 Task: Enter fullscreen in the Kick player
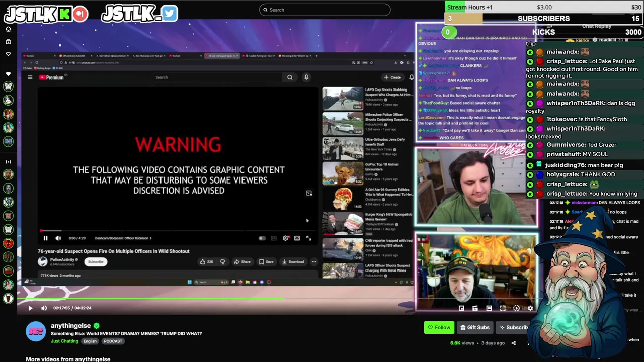click(x=503, y=308)
